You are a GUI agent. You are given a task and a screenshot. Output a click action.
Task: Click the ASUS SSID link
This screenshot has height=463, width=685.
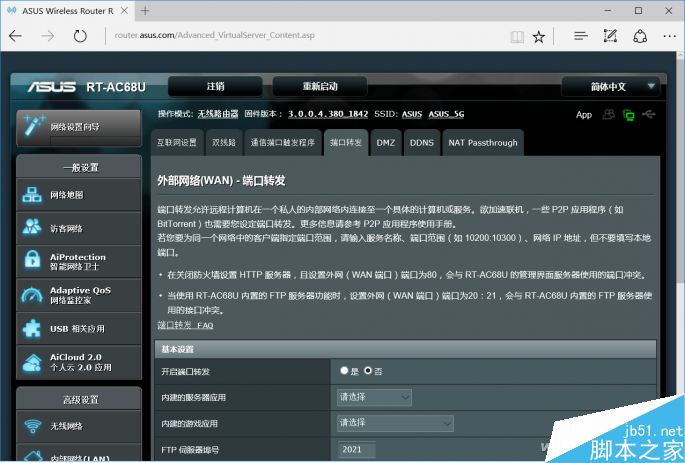[412, 114]
